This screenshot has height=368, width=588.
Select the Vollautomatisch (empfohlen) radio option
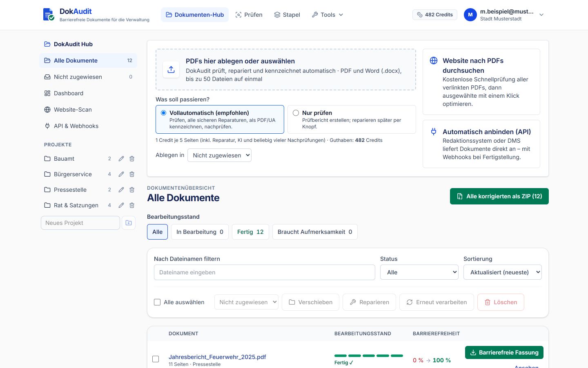pyautogui.click(x=163, y=113)
